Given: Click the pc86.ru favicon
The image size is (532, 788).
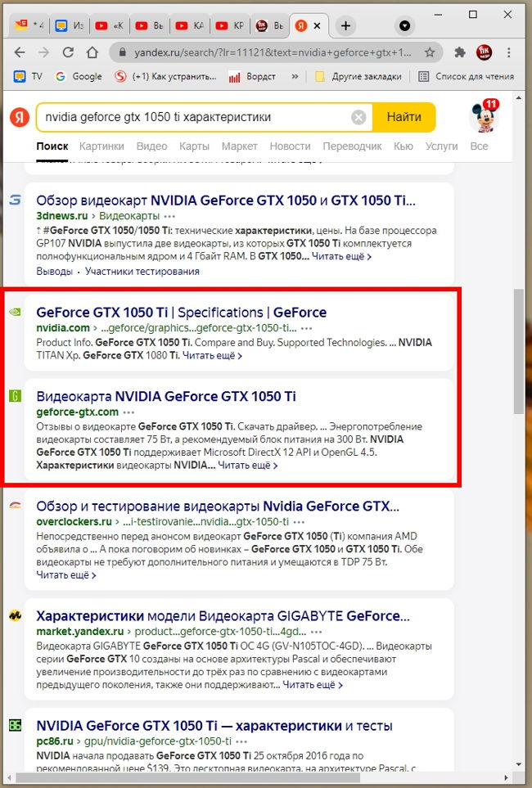Looking at the screenshot, I should tap(15, 725).
